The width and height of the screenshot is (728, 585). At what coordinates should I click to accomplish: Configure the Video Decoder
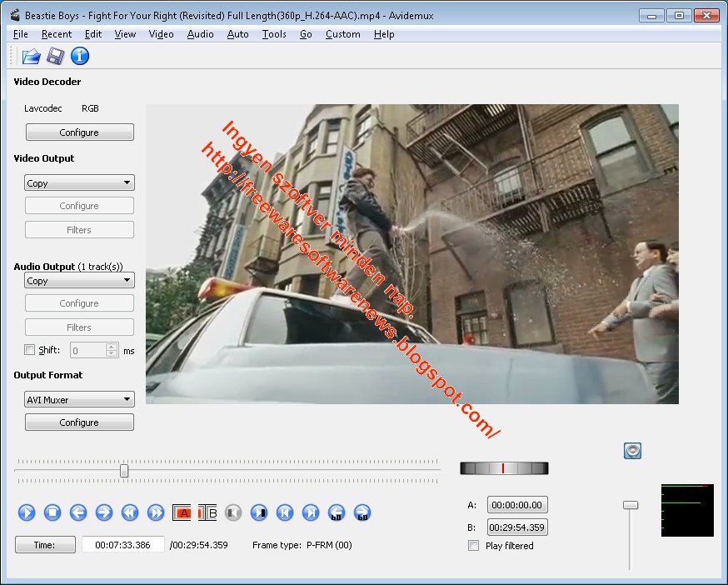(x=79, y=132)
